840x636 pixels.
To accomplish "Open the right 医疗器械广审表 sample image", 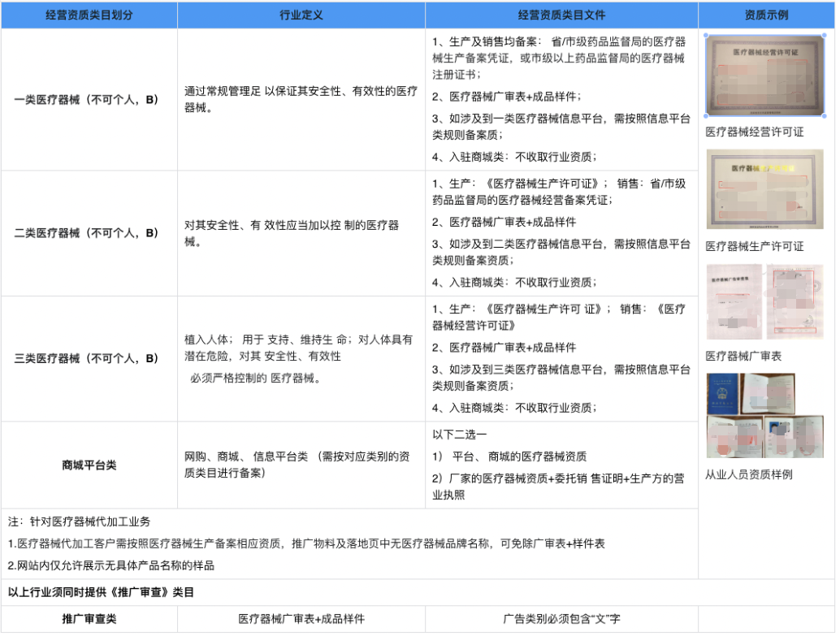I will point(795,301).
